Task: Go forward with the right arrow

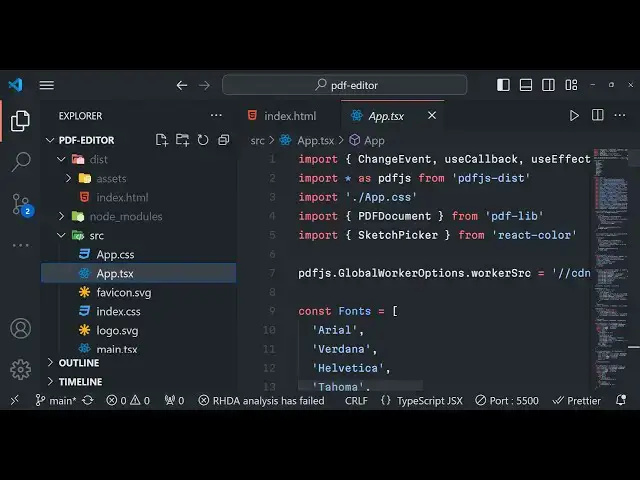Action: (204, 85)
